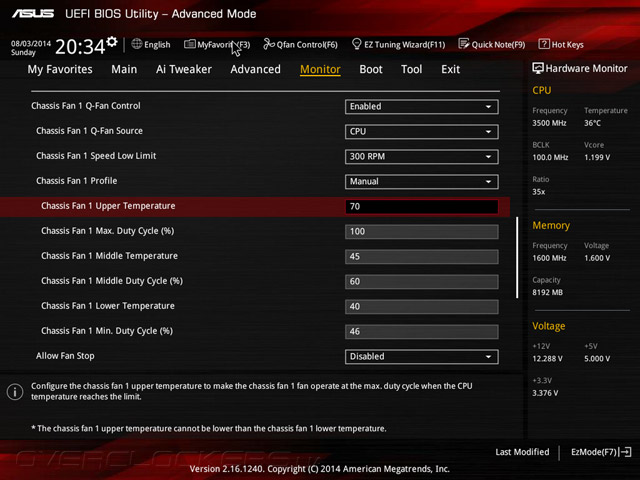Open MyFavorite(F3) from the top bar

217,44
